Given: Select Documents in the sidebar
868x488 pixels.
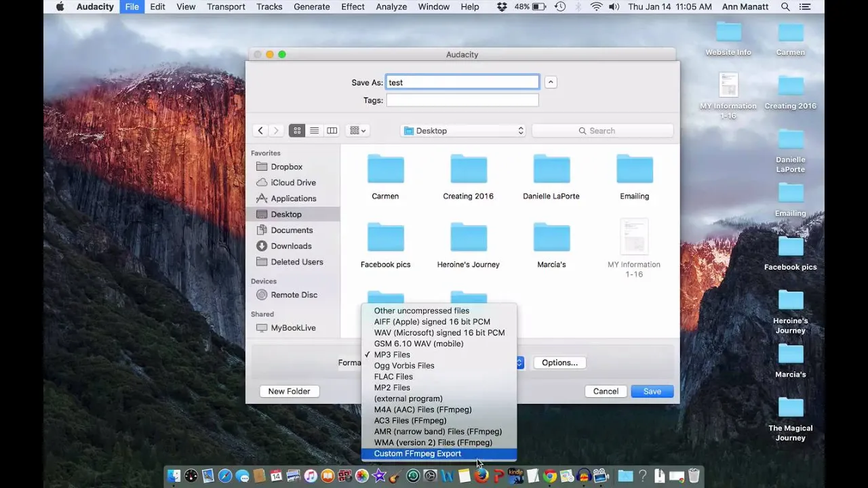Looking at the screenshot, I should tap(293, 230).
